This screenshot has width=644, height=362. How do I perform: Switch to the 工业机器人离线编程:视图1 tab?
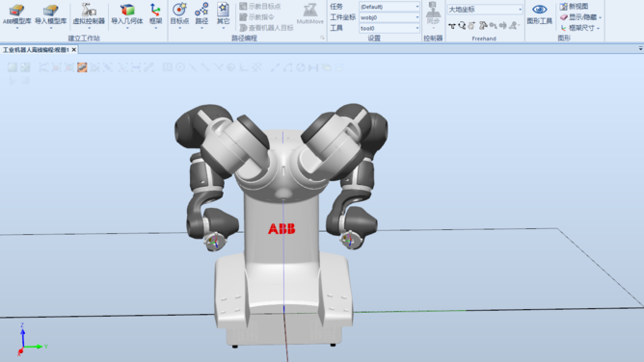(36, 50)
